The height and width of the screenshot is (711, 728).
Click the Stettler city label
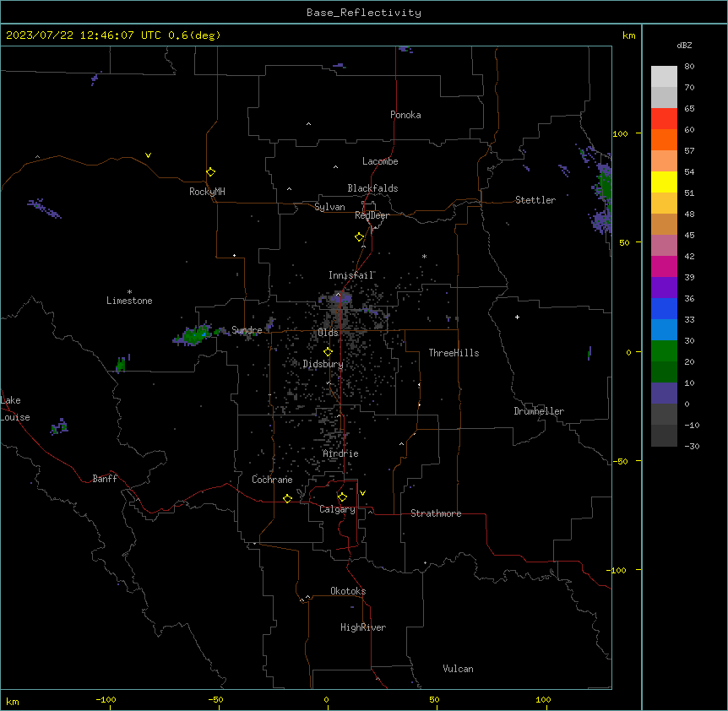pyautogui.click(x=535, y=200)
